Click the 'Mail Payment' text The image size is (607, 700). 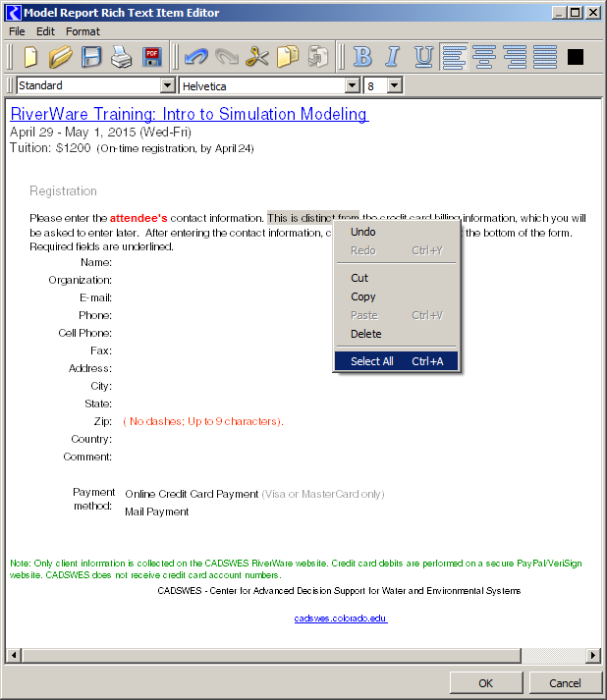(x=157, y=512)
